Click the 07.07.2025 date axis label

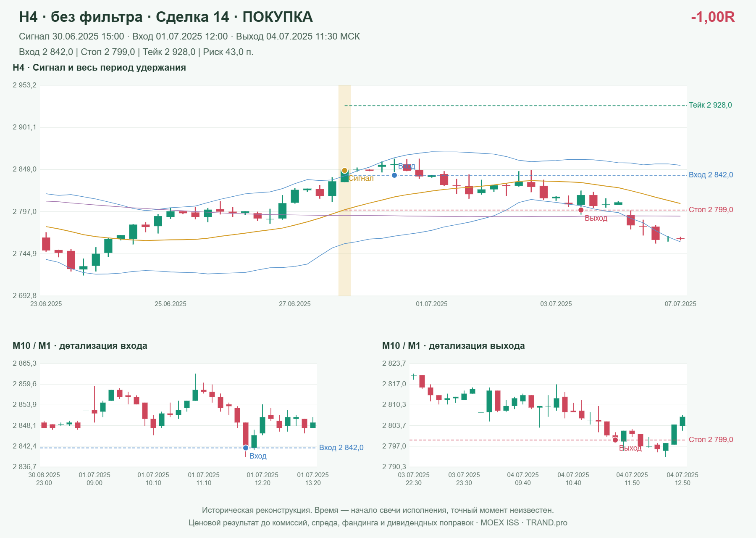pos(680,304)
